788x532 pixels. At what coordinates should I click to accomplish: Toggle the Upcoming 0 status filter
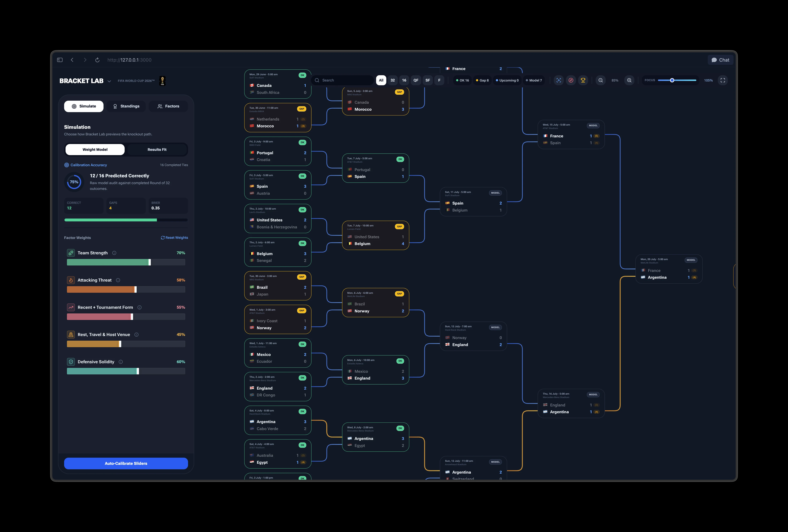507,80
